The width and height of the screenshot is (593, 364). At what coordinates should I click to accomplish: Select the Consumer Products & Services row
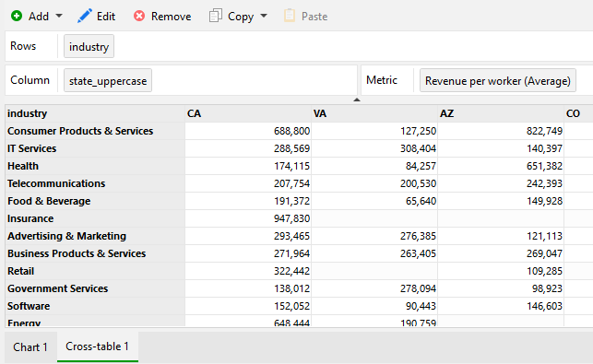coord(95,131)
